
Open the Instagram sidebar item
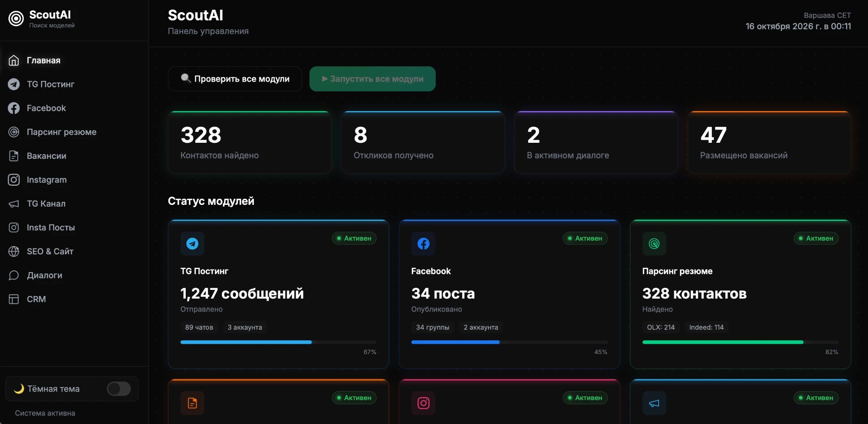click(x=74, y=180)
